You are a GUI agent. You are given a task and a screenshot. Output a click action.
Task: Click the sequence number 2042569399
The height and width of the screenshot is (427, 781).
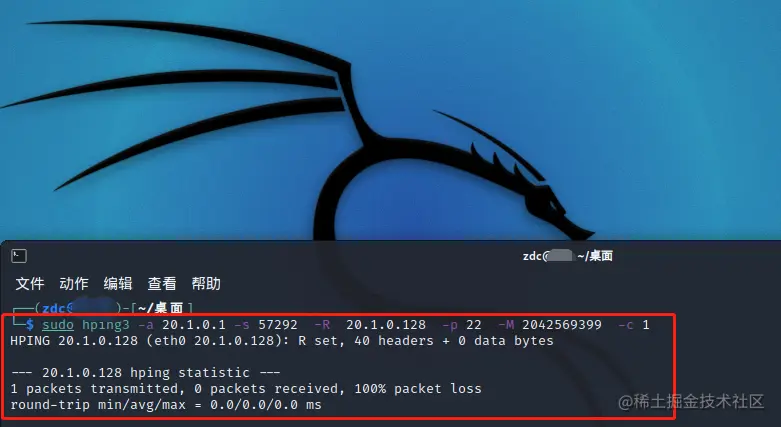562,325
